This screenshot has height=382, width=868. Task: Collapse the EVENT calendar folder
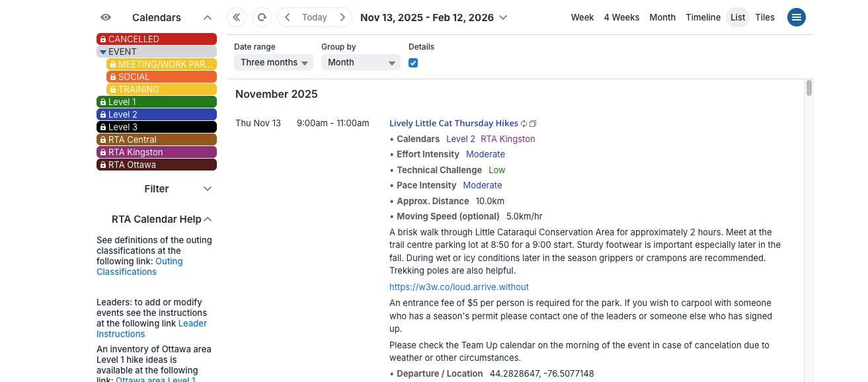(103, 52)
